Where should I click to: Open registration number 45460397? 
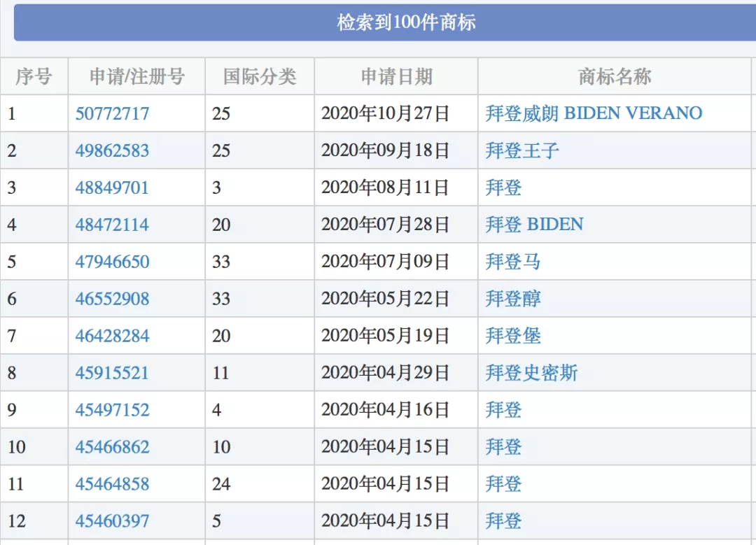tap(112, 521)
